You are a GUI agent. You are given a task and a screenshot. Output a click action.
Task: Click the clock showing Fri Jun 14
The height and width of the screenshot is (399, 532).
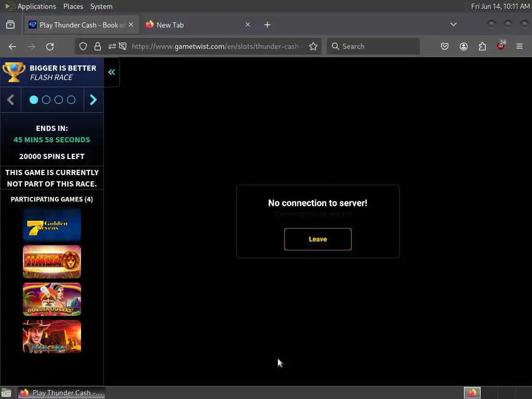tap(500, 6)
